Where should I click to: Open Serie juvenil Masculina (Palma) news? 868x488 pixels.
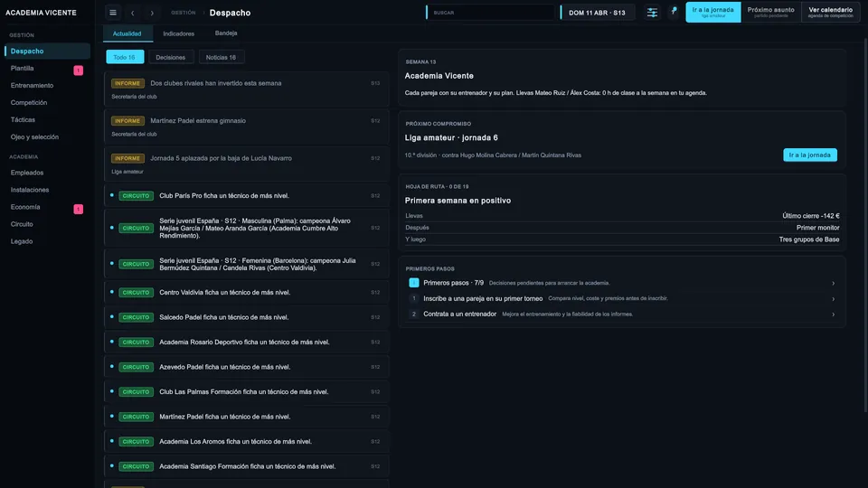(246, 228)
